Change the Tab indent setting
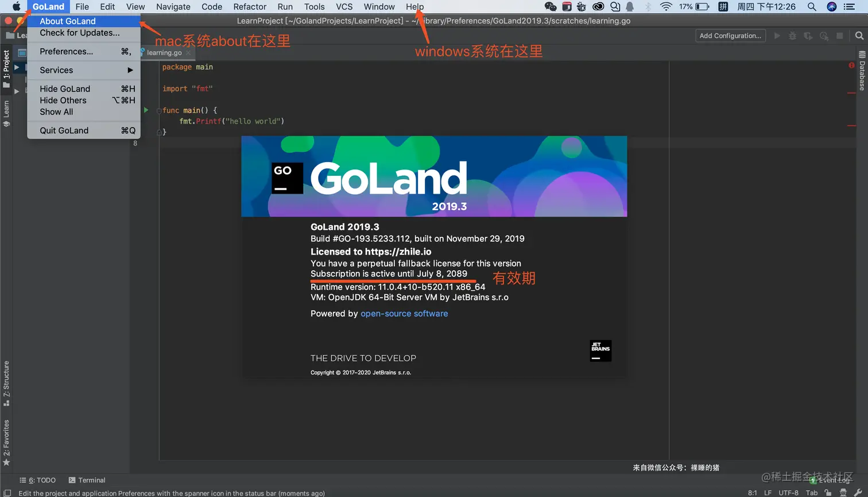868x497 pixels. click(811, 492)
